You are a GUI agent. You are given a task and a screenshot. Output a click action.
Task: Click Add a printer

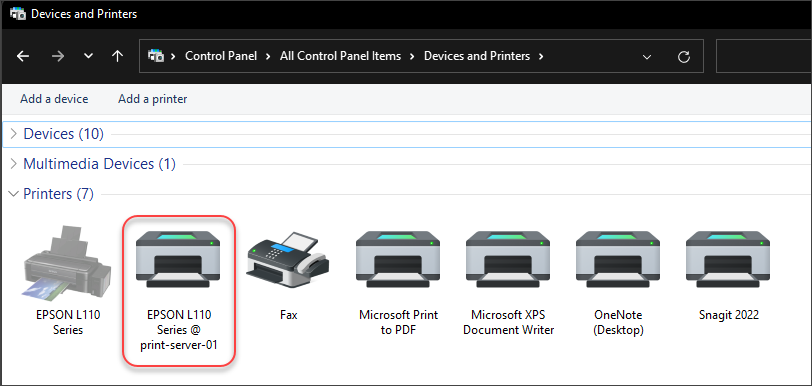point(152,98)
